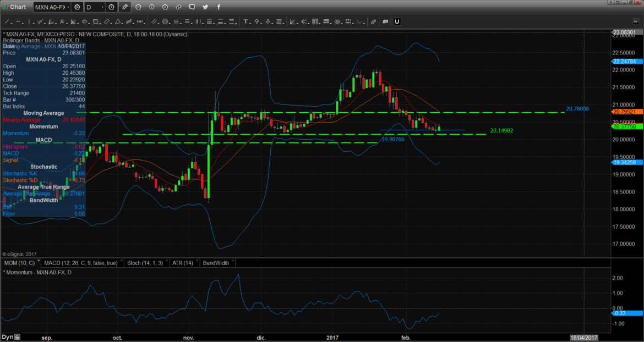
Task: Click the play replay icon
Action: pos(152,7)
